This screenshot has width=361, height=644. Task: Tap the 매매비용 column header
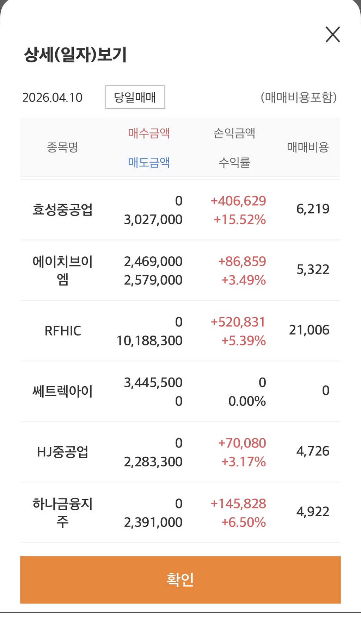tap(308, 147)
